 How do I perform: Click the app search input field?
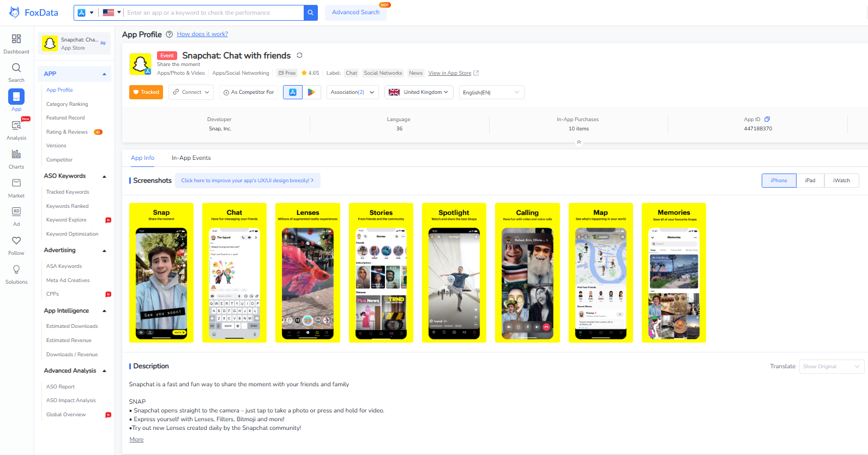coord(214,13)
